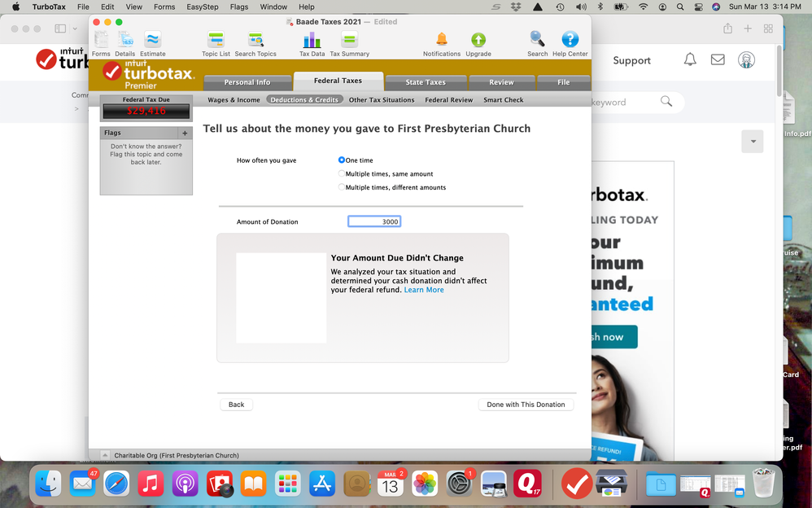This screenshot has width=812, height=508.
Task: Open the Tax Data chart icon
Action: (x=312, y=39)
